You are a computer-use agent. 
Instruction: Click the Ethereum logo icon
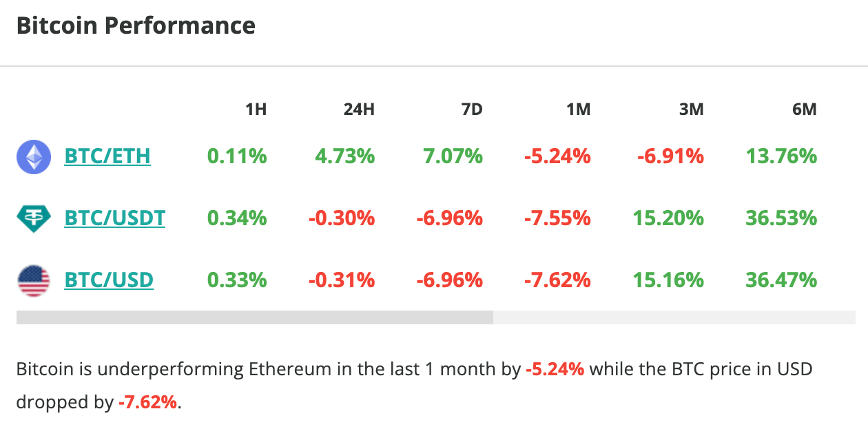click(x=33, y=157)
